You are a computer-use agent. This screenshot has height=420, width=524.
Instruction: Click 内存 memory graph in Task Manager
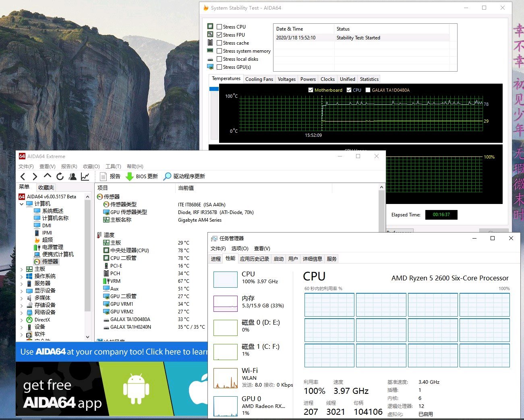tap(226, 303)
